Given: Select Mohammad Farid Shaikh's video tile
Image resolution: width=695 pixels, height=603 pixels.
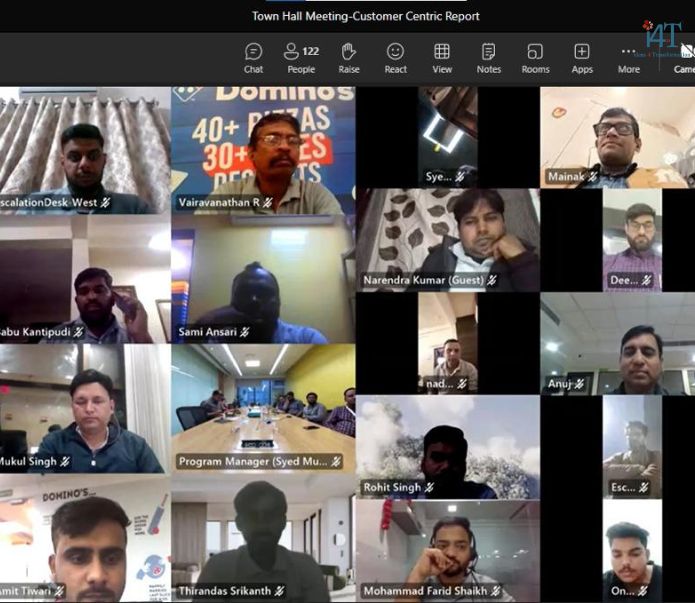Looking at the screenshot, I should tap(448, 550).
